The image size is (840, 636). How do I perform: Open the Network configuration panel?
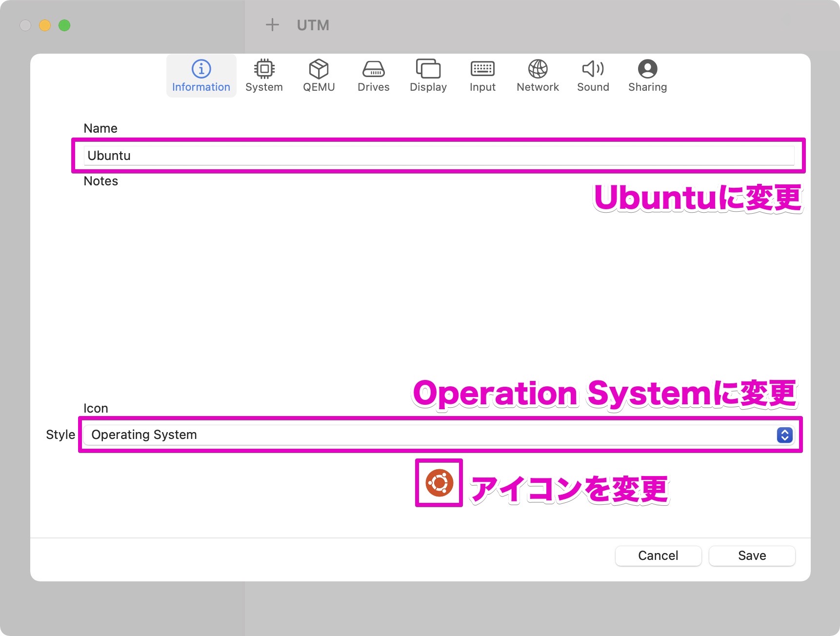tap(537, 76)
